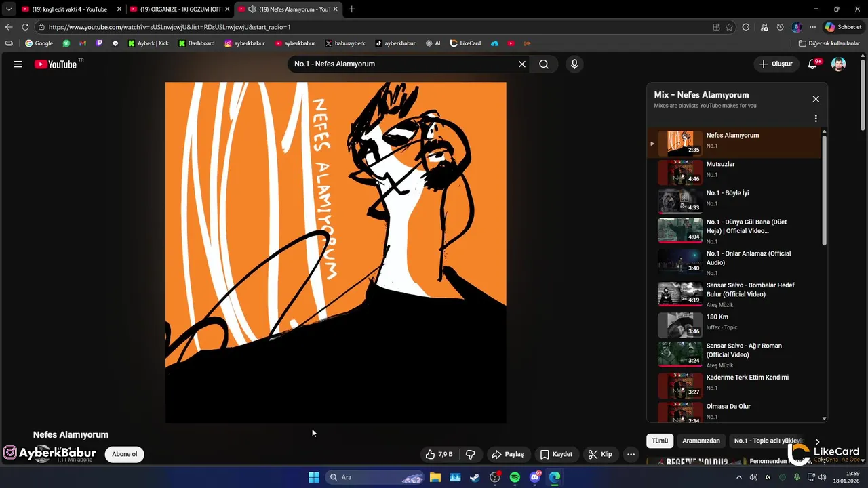The height and width of the screenshot is (488, 868).
Task: Open the Diğer sık kullanılanlar bookmarks folder
Action: (829, 43)
